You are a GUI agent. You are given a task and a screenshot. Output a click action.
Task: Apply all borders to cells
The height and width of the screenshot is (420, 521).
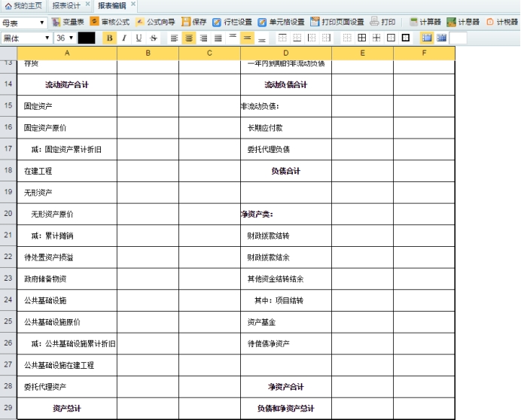362,38
